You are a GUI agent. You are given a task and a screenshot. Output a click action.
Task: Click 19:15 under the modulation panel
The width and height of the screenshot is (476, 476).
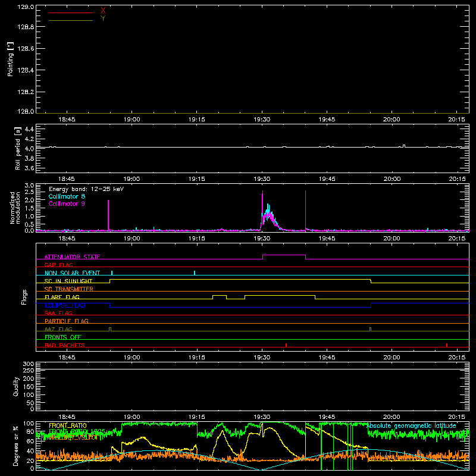click(x=197, y=239)
